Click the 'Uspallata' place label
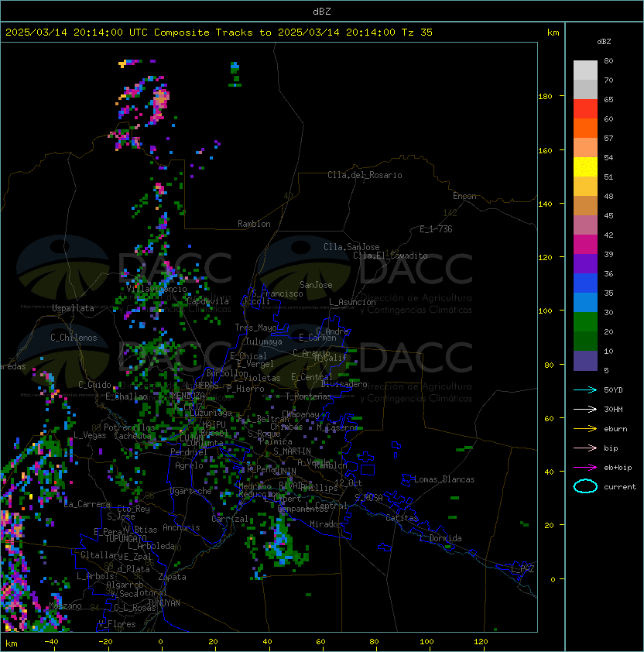 tap(73, 308)
